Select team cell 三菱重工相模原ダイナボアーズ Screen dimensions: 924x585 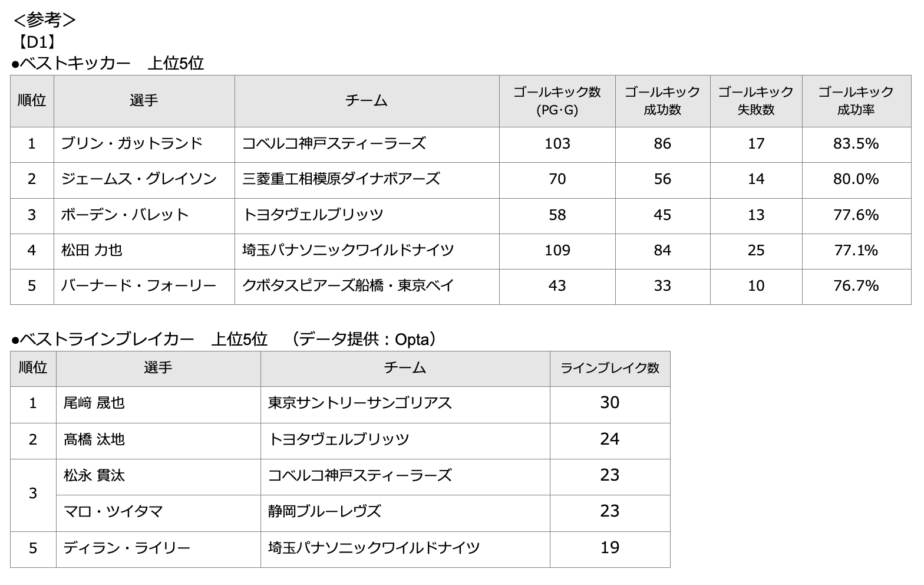341,179
